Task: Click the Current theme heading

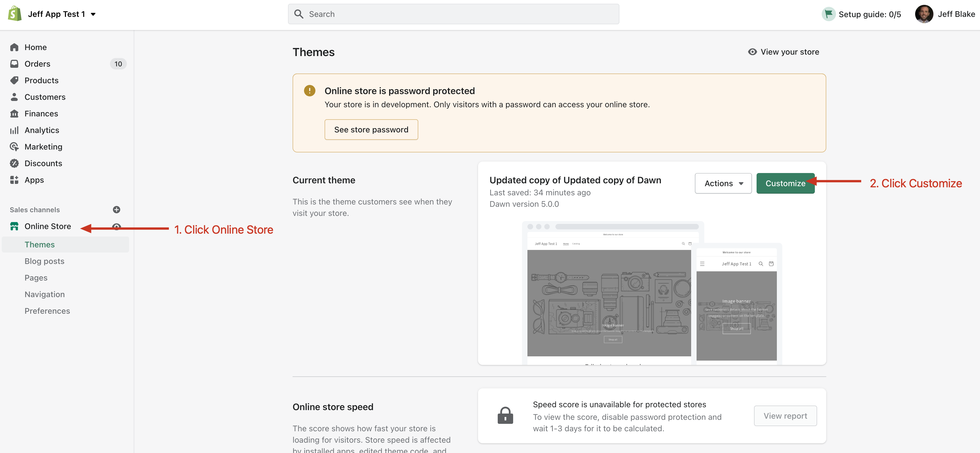Action: click(324, 180)
